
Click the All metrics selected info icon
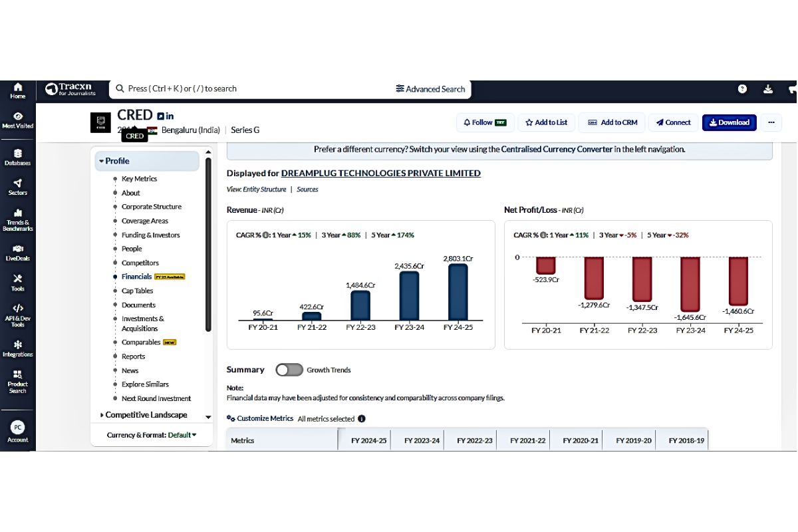[x=362, y=419]
